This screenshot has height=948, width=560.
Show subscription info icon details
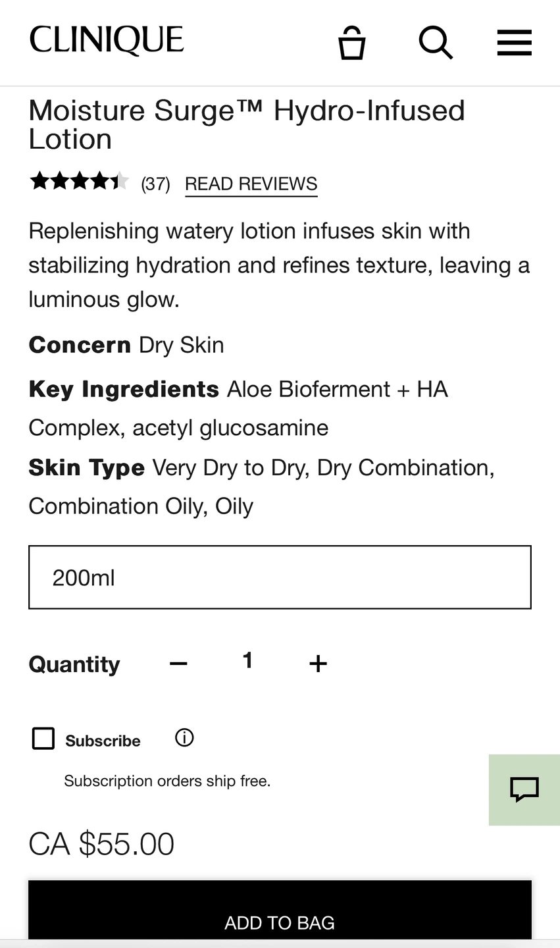(x=184, y=738)
